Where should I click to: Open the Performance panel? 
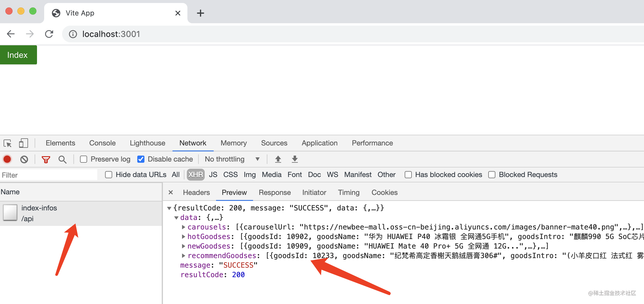coord(372,143)
